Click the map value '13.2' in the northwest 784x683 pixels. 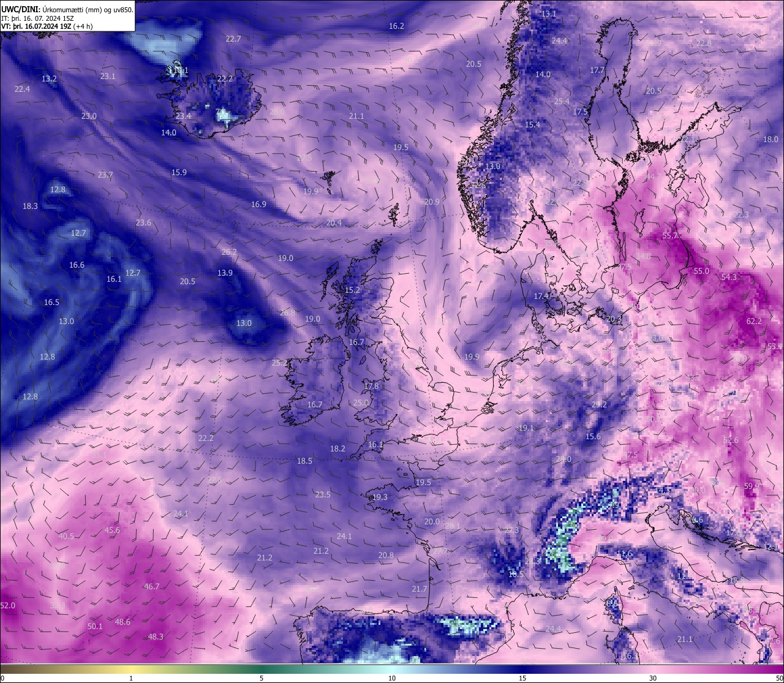49,78
